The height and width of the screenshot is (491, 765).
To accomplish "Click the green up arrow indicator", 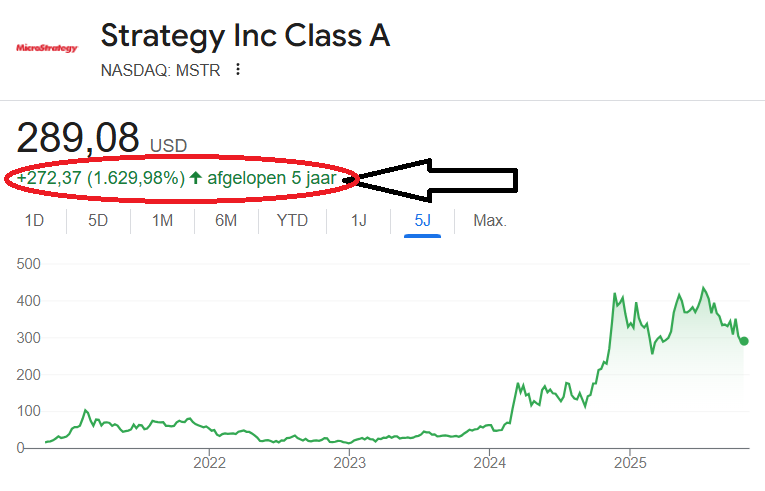I will (x=195, y=179).
